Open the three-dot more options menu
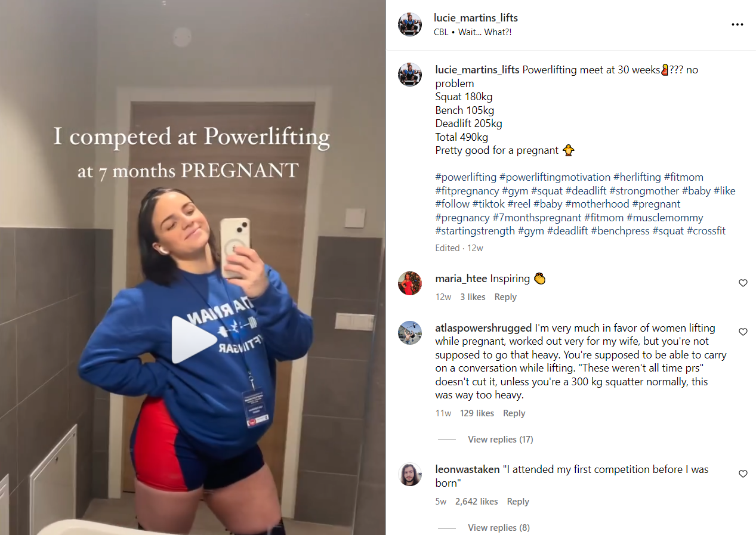 click(x=738, y=24)
